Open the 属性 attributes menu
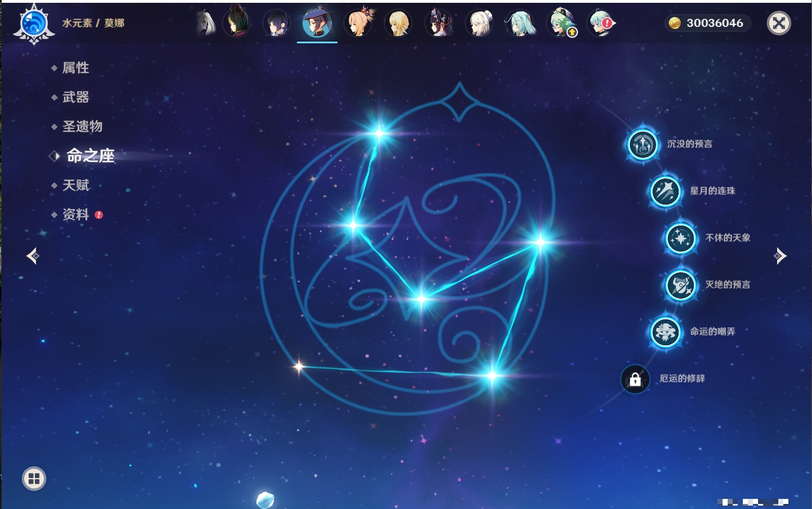812x509 pixels. click(x=75, y=68)
